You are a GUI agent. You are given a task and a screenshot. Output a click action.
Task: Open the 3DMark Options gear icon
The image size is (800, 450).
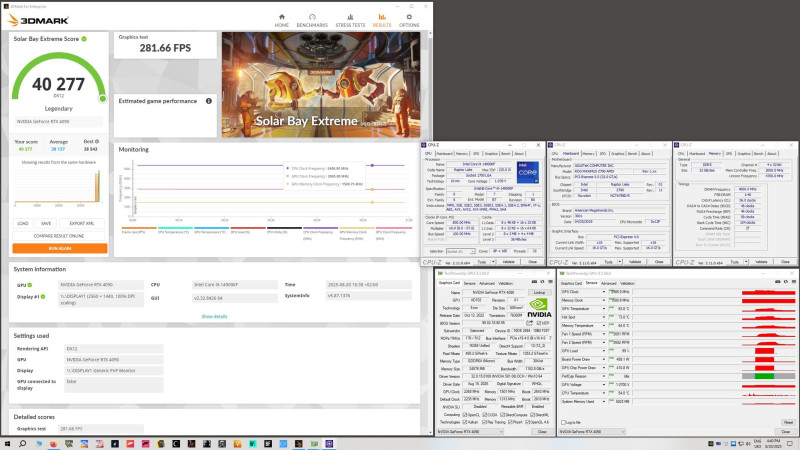coord(409,17)
